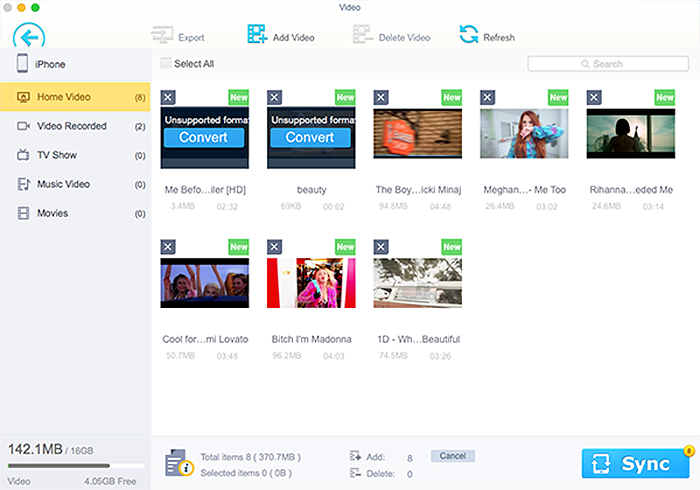Open the Video Recorded category
This screenshot has width=700, height=490.
click(x=75, y=126)
